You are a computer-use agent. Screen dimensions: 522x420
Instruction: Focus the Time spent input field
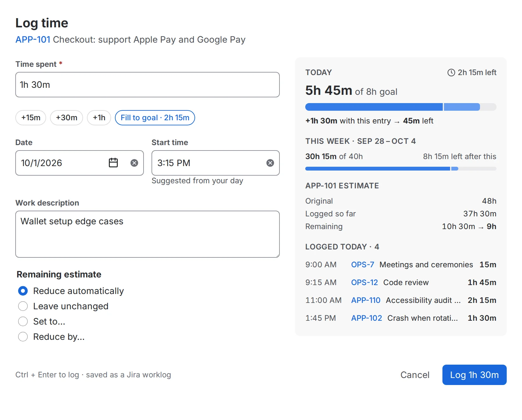(148, 85)
